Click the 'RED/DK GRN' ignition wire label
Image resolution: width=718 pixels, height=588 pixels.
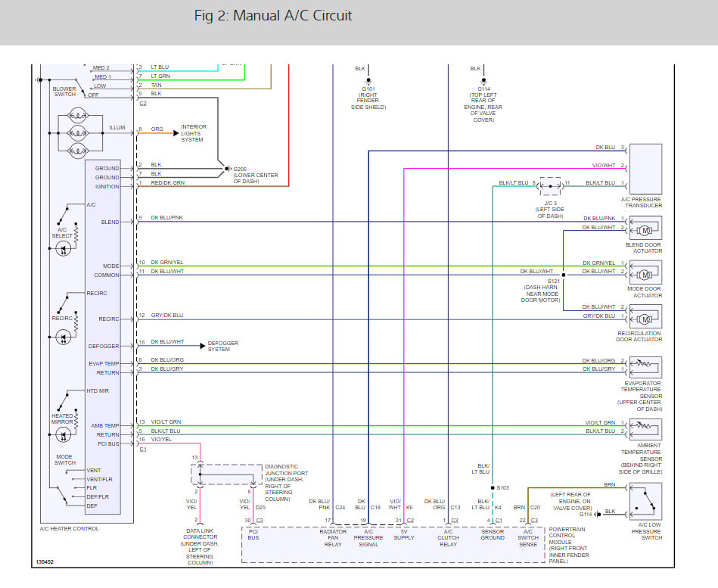click(168, 182)
